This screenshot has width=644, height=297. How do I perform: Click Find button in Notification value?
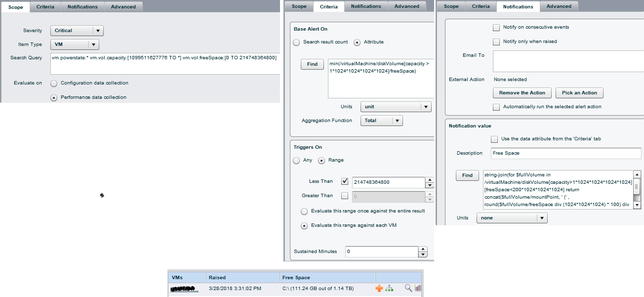[467, 175]
